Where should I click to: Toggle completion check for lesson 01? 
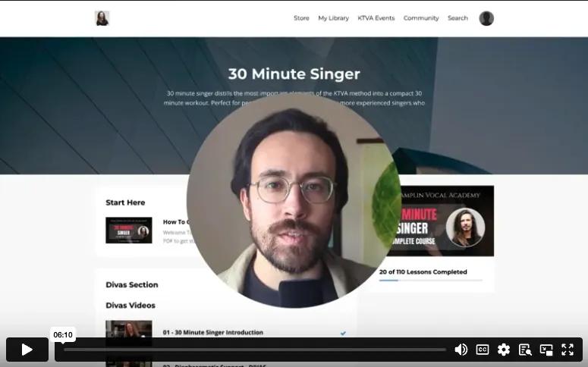[x=343, y=333]
